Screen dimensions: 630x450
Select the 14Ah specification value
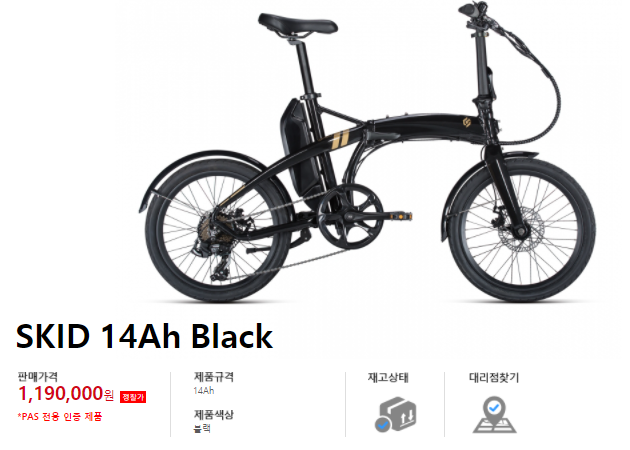click(x=204, y=391)
